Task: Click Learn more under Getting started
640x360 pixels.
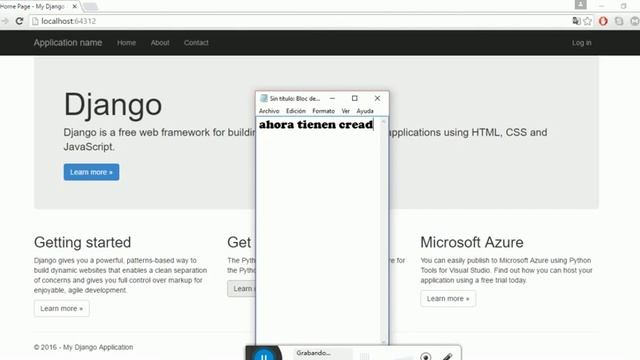Action: click(x=62, y=308)
